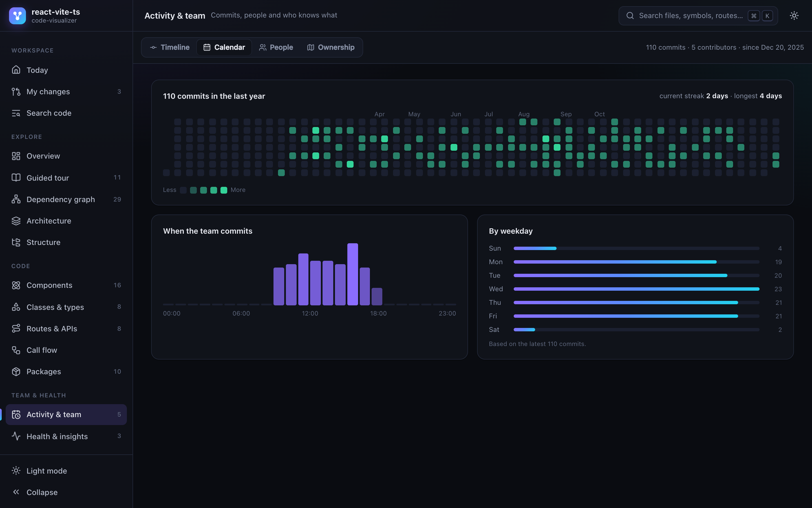Switch to Light mode in sidebar
The width and height of the screenshot is (812, 508).
[x=66, y=471]
